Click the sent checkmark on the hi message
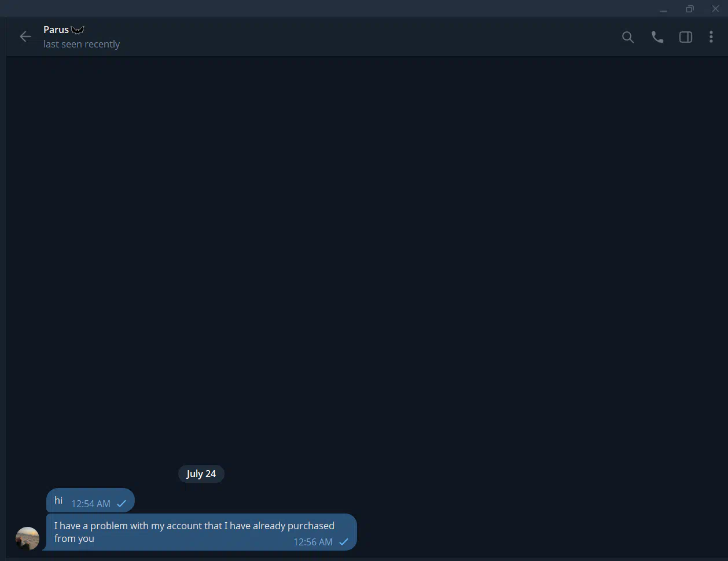The height and width of the screenshot is (561, 728). coord(122,504)
